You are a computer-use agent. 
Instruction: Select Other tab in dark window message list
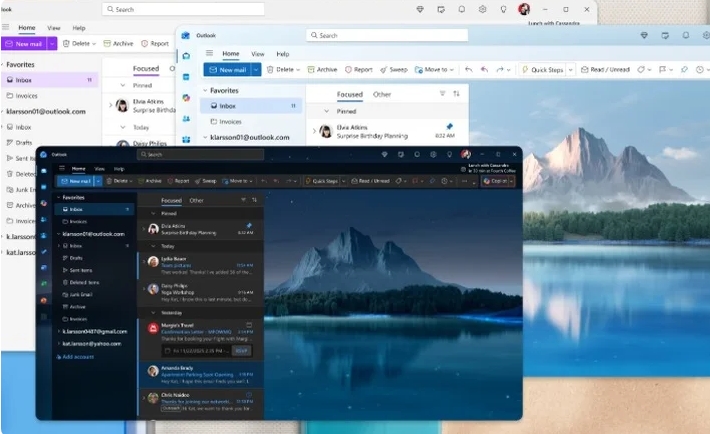click(x=197, y=200)
